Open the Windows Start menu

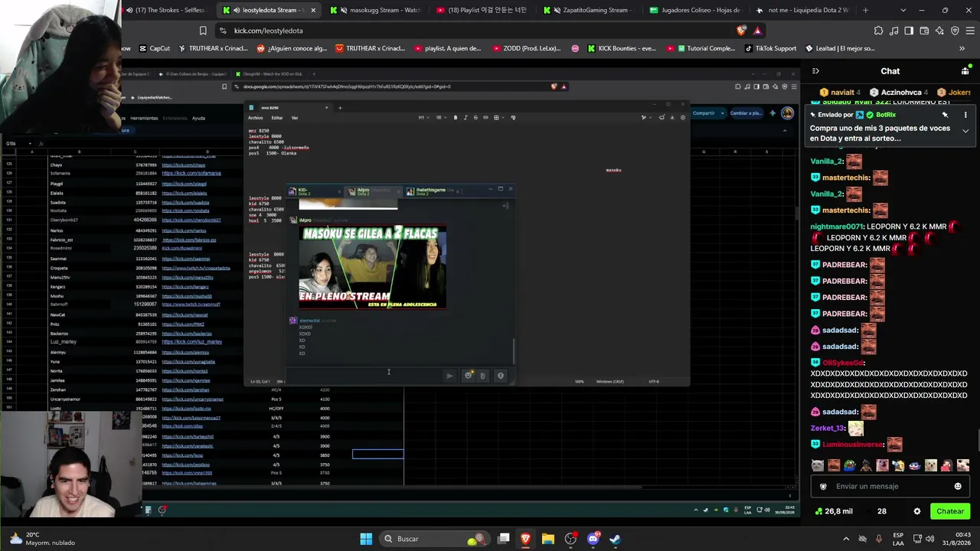pos(366,539)
